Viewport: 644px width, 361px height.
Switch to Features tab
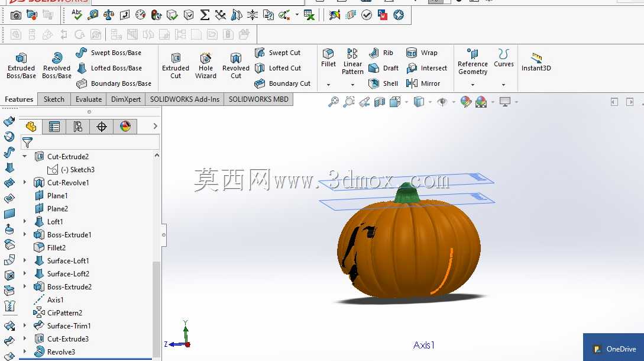point(19,99)
